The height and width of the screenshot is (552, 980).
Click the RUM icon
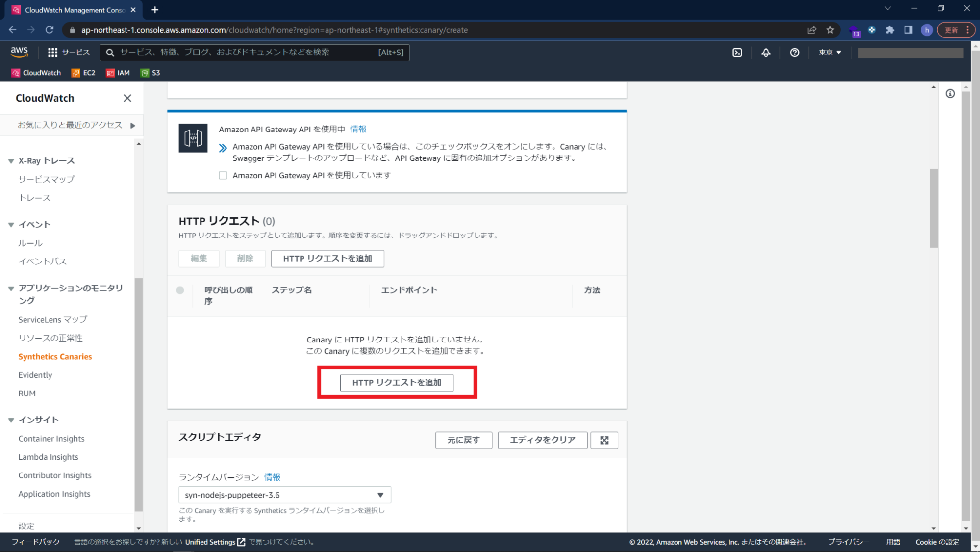click(27, 393)
